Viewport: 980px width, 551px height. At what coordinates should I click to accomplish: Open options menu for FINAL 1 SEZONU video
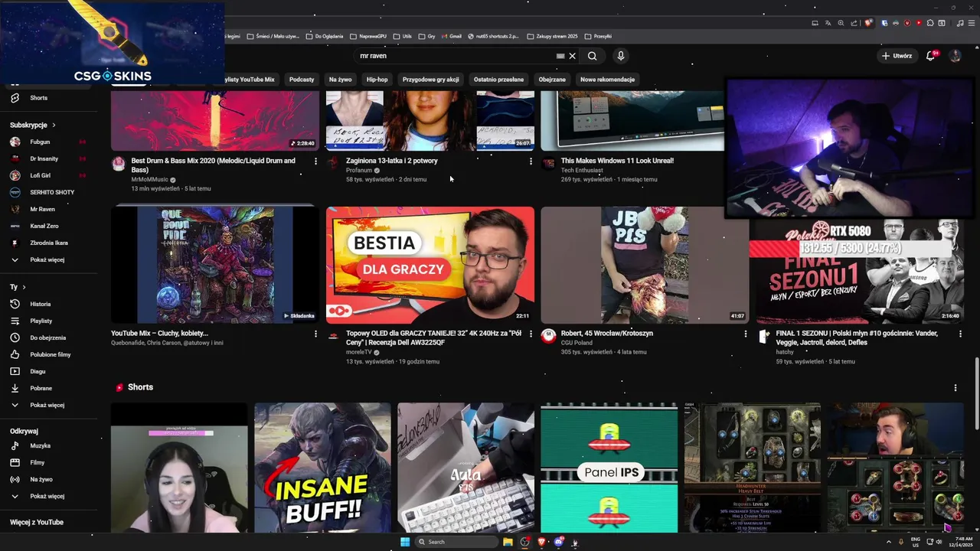tap(960, 334)
